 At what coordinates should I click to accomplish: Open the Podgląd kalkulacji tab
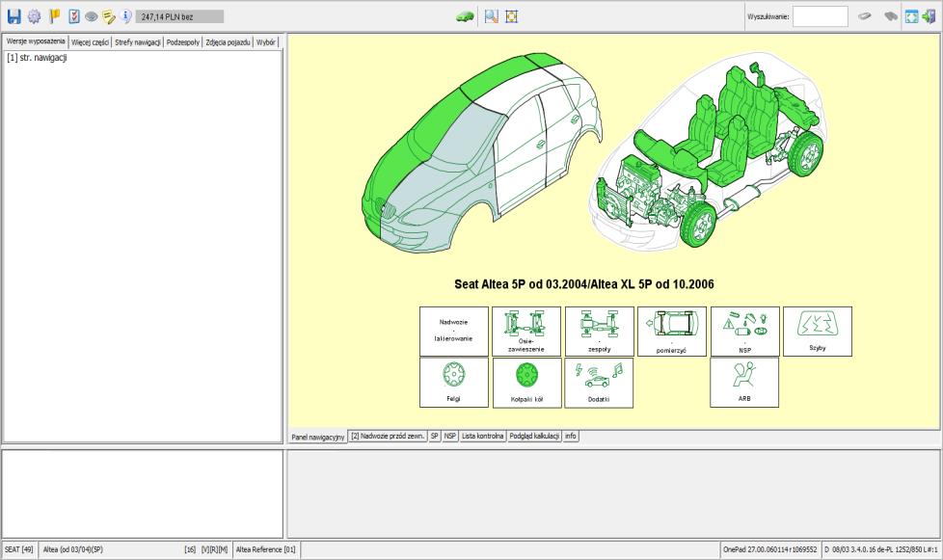point(534,437)
